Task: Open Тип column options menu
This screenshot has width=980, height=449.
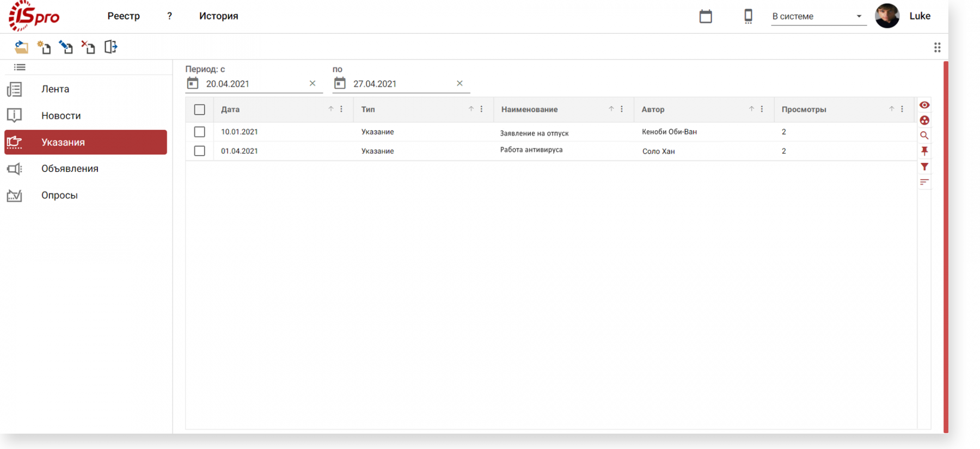Action: (x=481, y=109)
